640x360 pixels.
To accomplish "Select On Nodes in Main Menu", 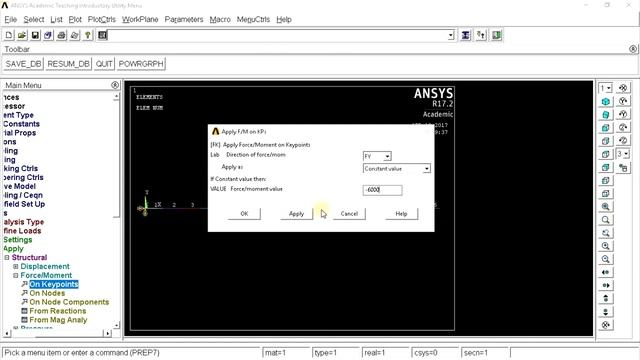I will pos(47,293).
